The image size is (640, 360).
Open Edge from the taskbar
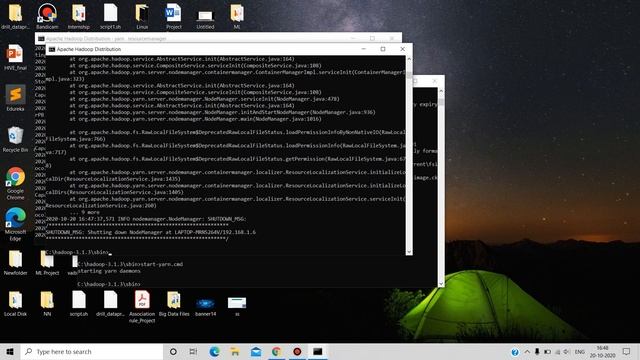coord(214,351)
